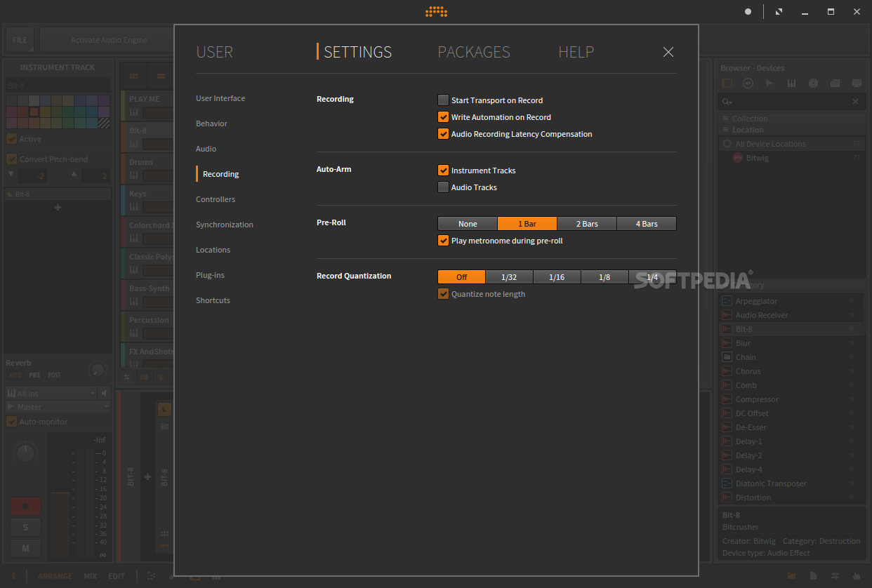Collapse the Collection section header
The image size is (872, 588).
(x=792, y=119)
